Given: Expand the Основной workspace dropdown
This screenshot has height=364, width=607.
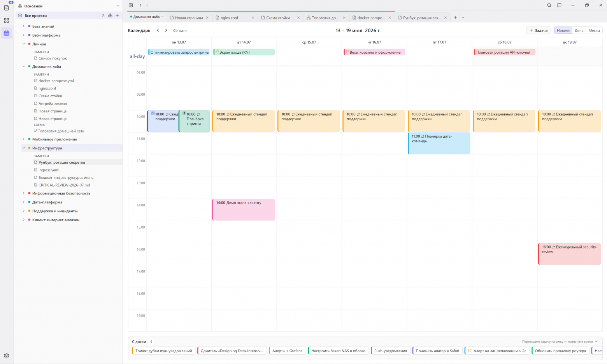Looking at the screenshot, I should (x=118, y=6).
